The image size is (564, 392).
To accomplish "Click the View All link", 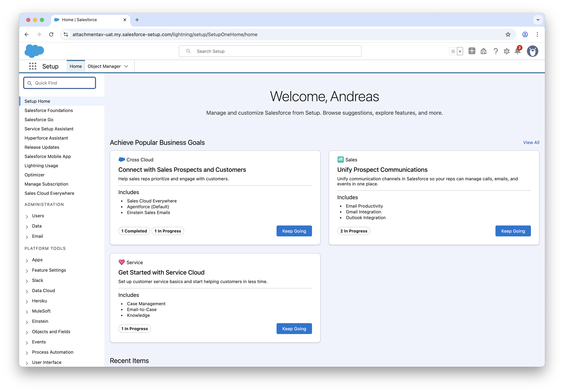I will 531,142.
